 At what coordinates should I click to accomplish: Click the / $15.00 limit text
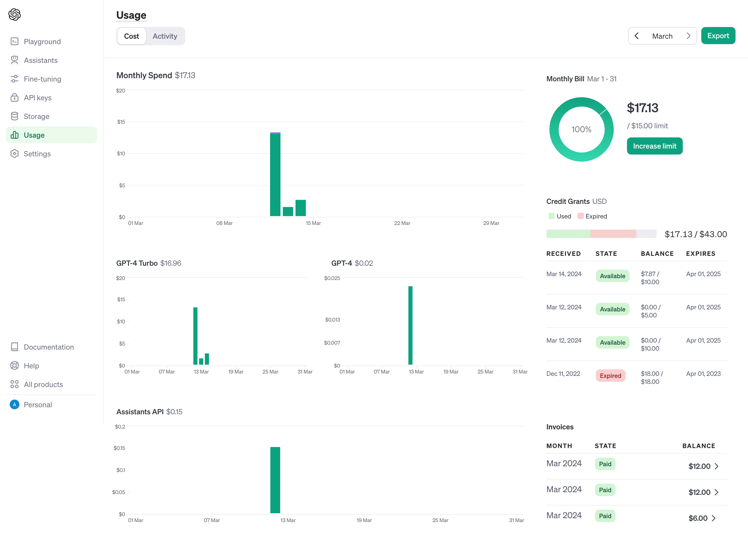[647, 126]
